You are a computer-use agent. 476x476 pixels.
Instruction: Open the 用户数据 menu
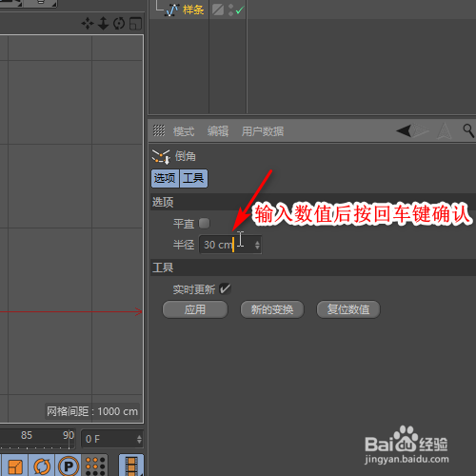(263, 131)
